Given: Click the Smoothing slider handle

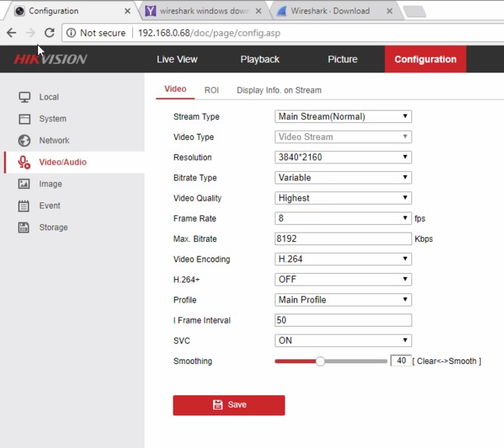Looking at the screenshot, I should [x=320, y=361].
